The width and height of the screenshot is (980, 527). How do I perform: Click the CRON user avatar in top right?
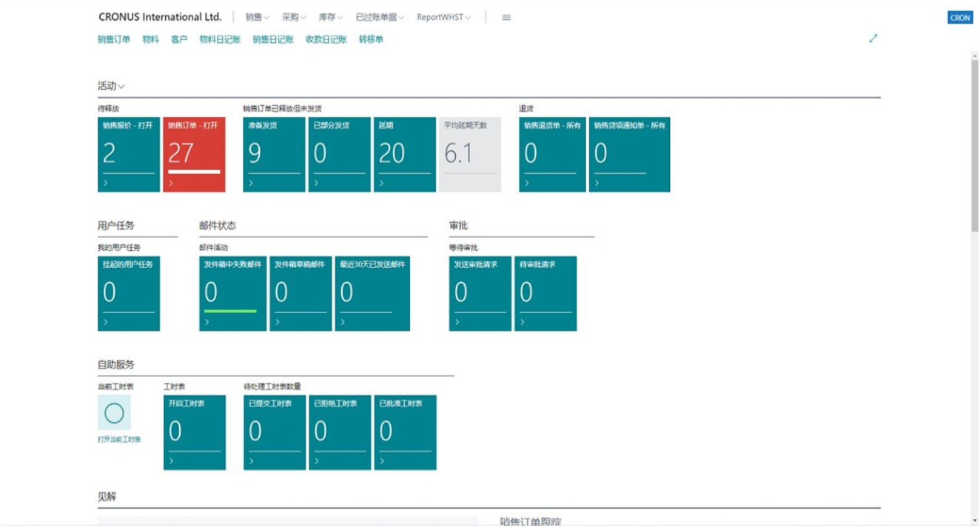pos(960,16)
